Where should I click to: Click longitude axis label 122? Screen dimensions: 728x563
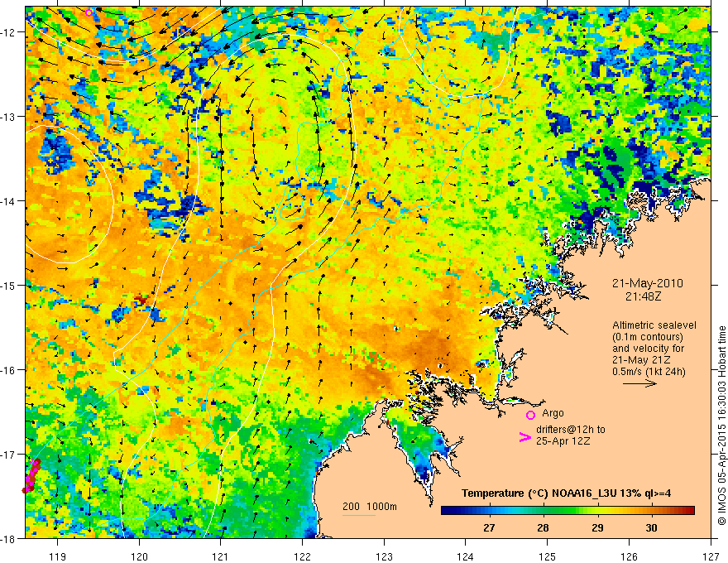click(302, 556)
